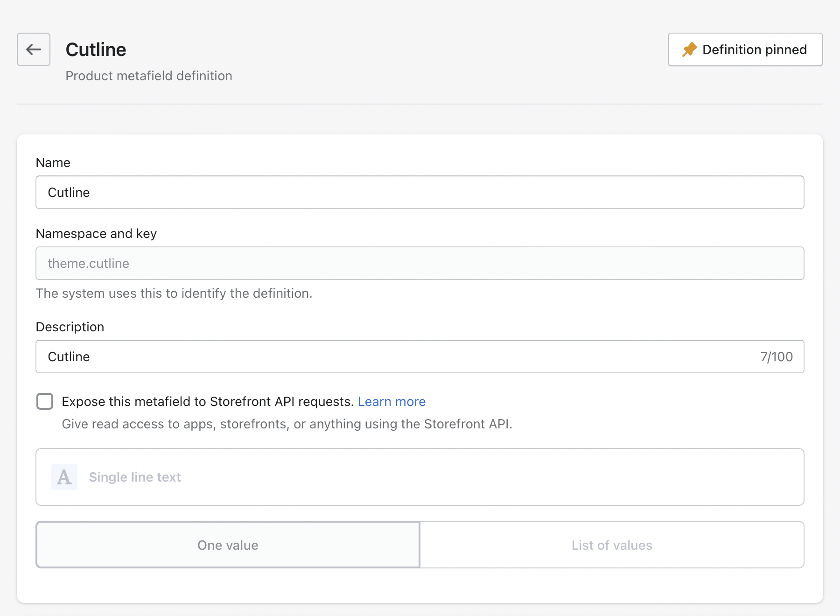The width and height of the screenshot is (840, 616).
Task: Open the Single line text type selector
Action: (420, 477)
